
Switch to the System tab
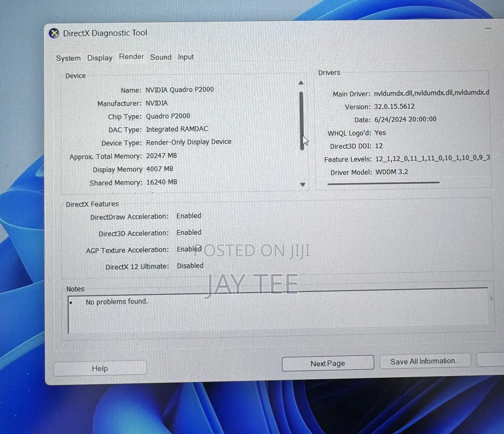point(68,58)
